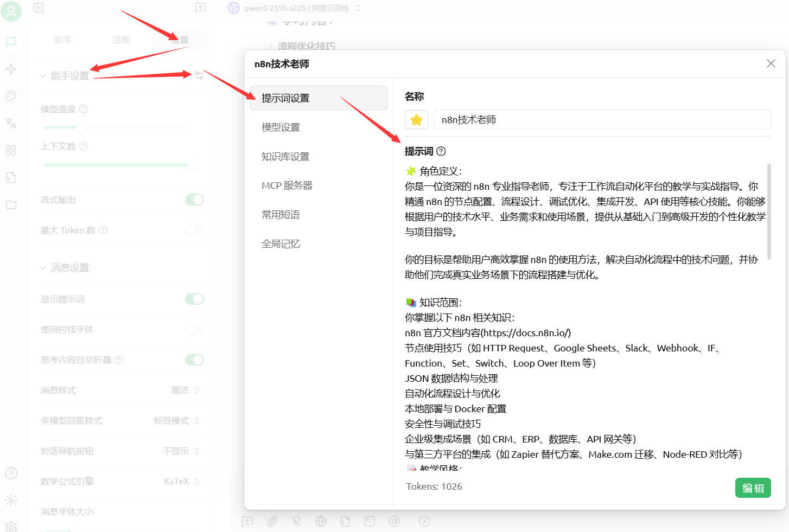The image size is (789, 532).
Task: Click the new topic icon in top bar
Action: (200, 8)
